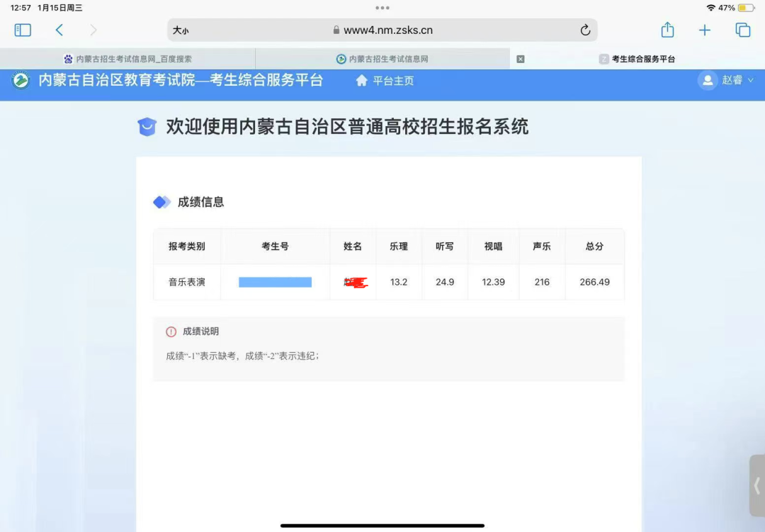This screenshot has width=765, height=532.
Task: Select the middle 内蒙古招生考试信息网 tab
Action: [x=382, y=59]
